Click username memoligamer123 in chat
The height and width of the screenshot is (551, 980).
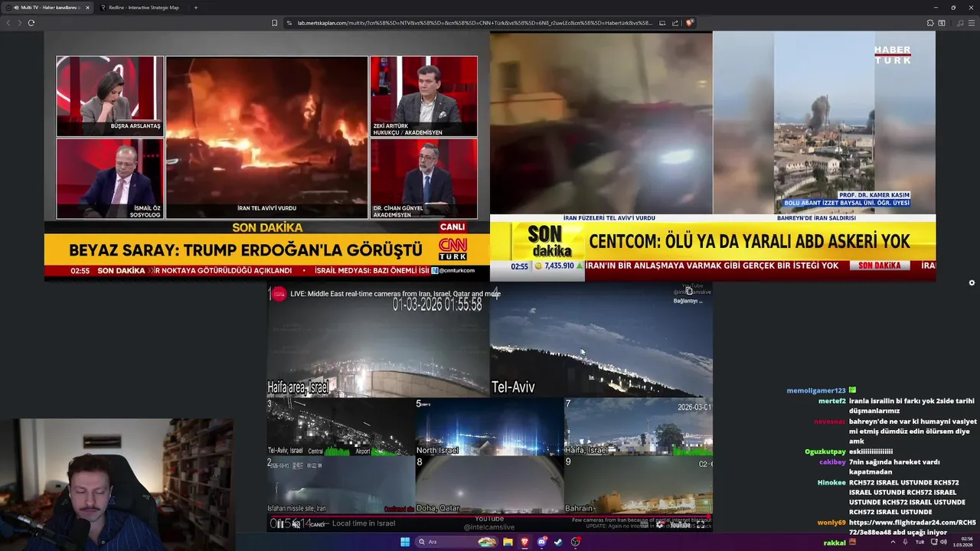click(x=816, y=390)
